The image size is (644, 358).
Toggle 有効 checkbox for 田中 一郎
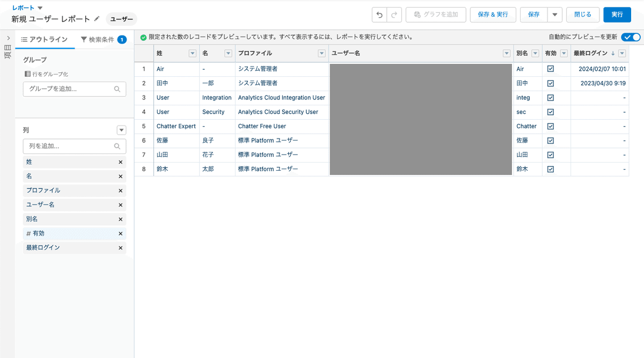(551, 83)
